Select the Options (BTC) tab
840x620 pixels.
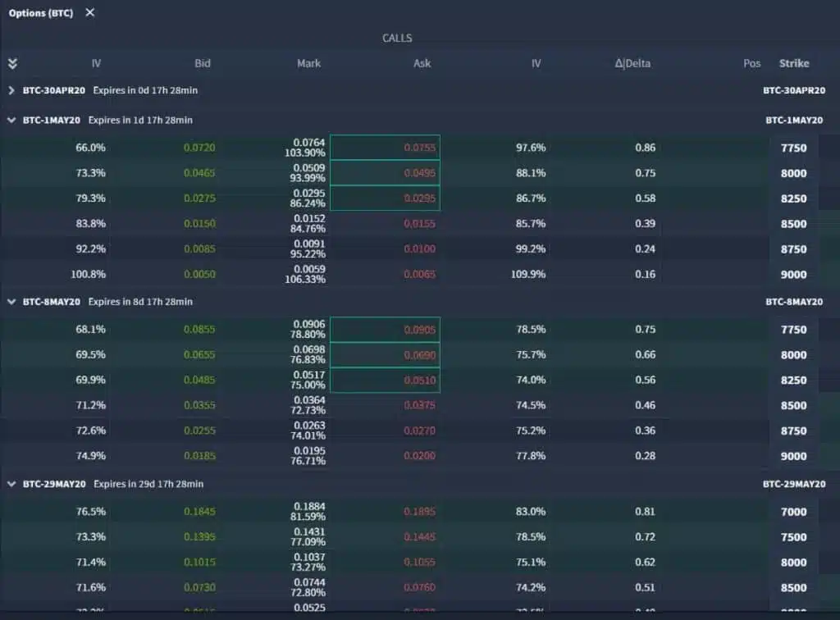39,12
